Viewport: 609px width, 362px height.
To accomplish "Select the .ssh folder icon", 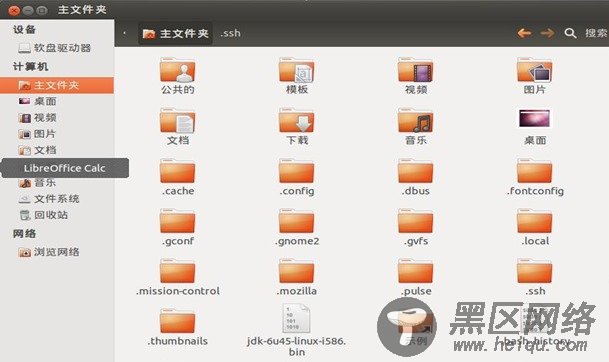I will 534,272.
